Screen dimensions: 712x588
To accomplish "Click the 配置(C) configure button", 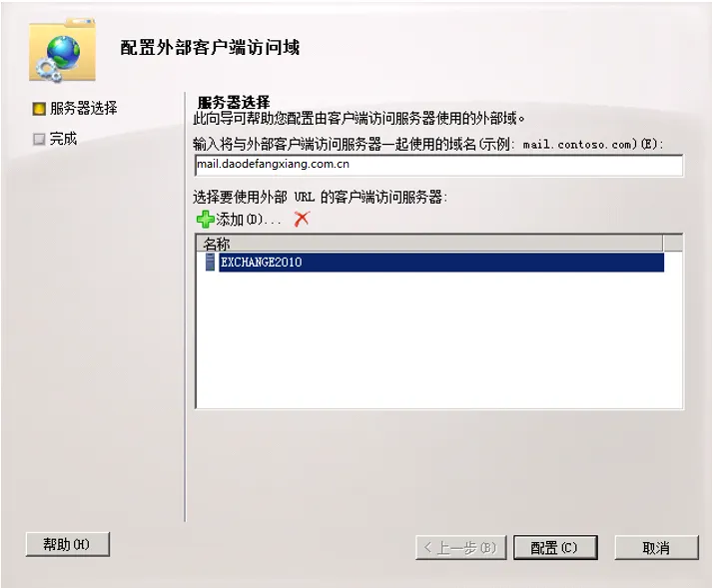I will [555, 548].
